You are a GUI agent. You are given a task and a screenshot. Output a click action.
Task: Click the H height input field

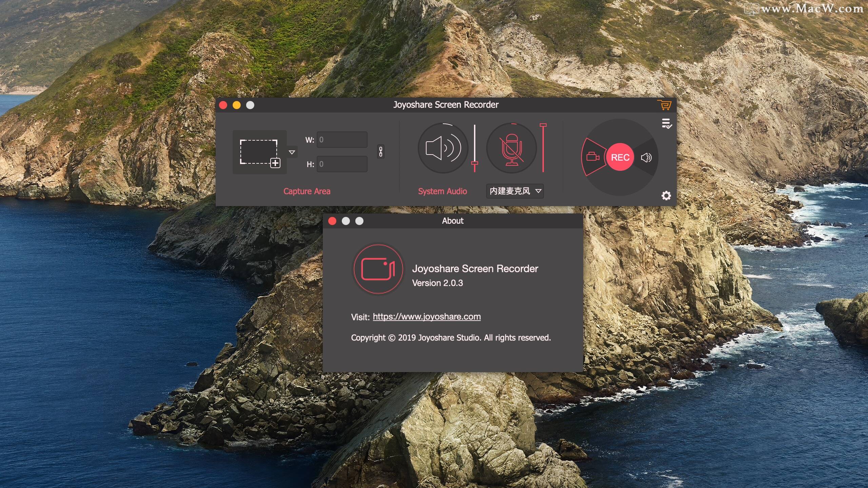pos(342,164)
